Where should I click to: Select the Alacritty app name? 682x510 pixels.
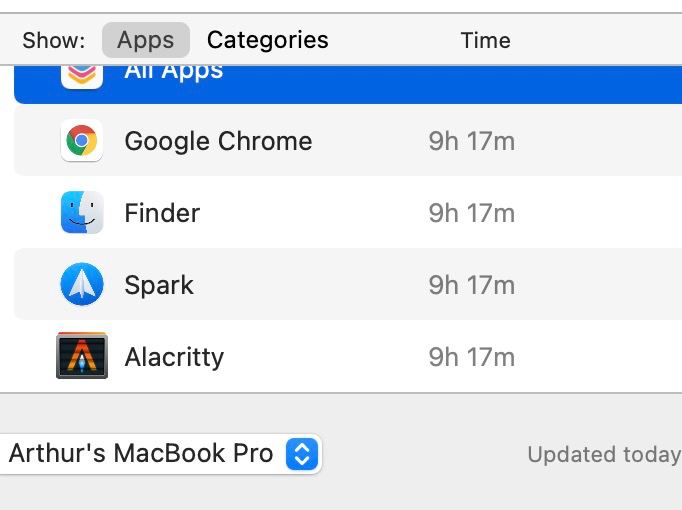coord(174,357)
